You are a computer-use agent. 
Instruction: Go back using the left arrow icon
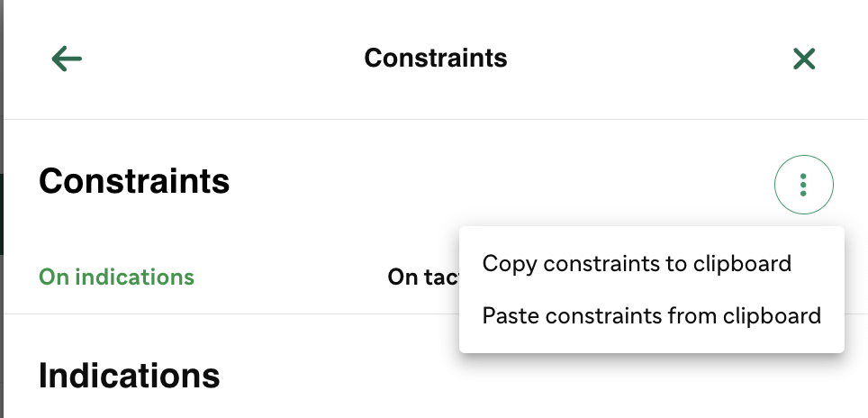pyautogui.click(x=67, y=59)
